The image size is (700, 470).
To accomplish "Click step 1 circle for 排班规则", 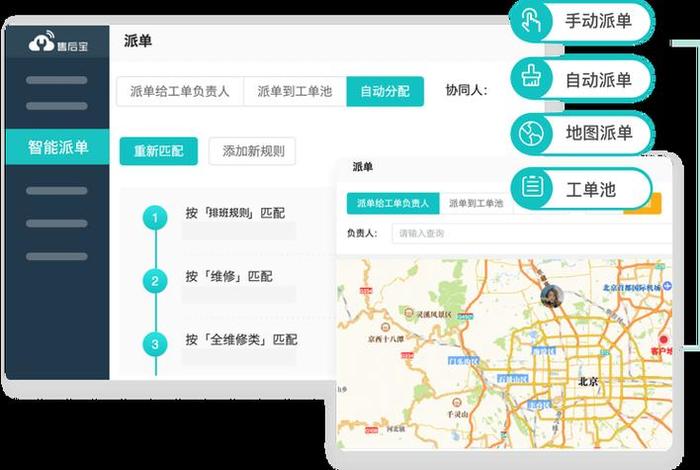I will [155, 217].
